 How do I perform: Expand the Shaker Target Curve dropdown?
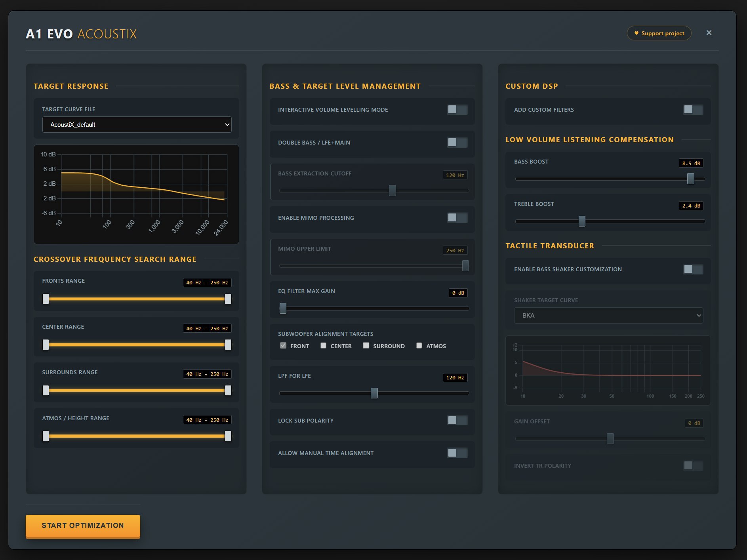pyautogui.click(x=608, y=316)
